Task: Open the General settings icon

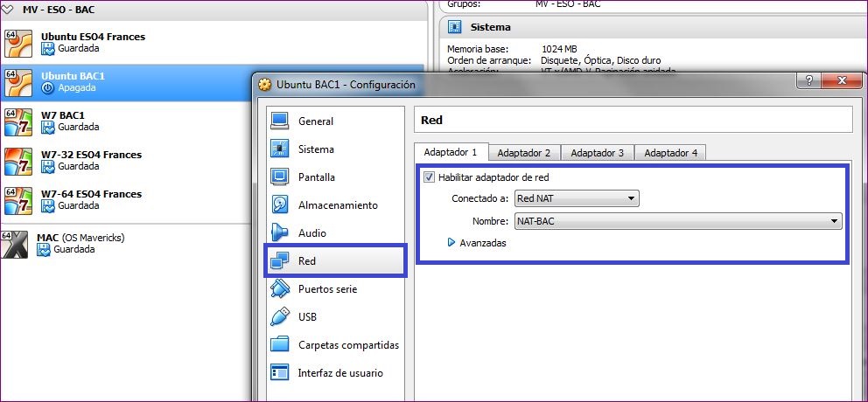Action: 280,121
